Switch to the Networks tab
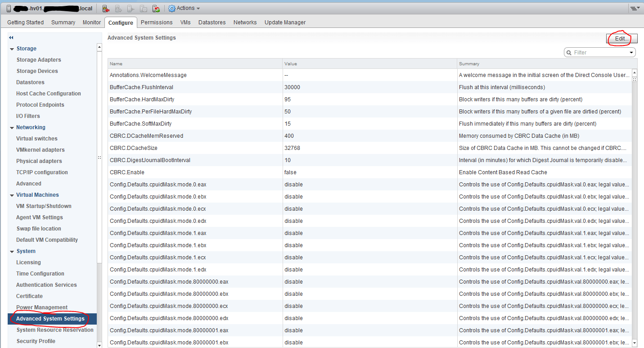 coord(245,23)
